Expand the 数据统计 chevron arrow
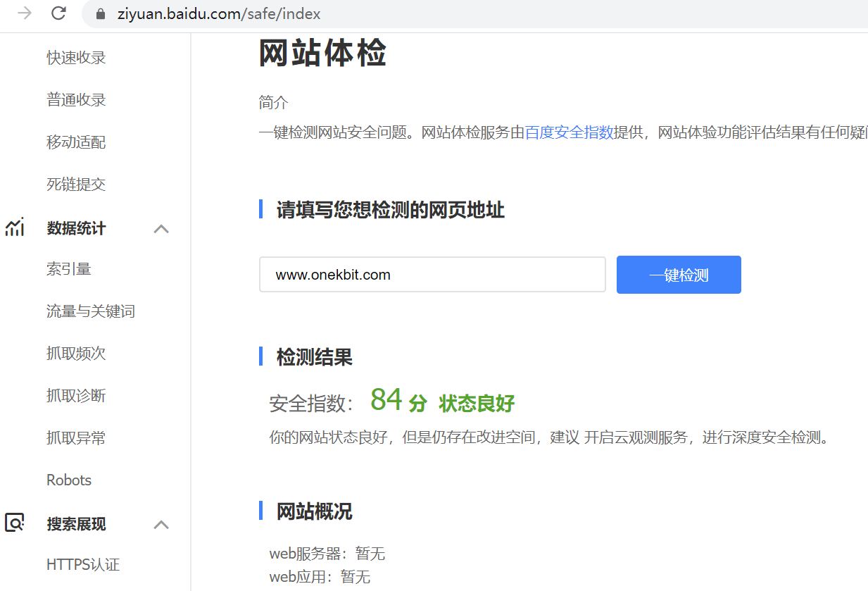Screen dimensions: 868x591 [x=161, y=228]
